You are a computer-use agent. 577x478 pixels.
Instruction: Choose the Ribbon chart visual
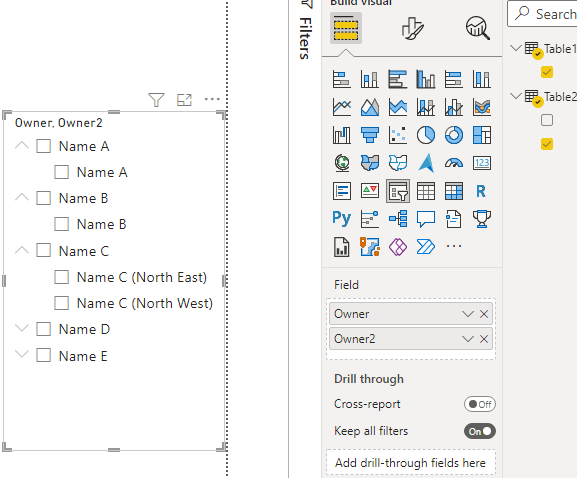tap(482, 107)
